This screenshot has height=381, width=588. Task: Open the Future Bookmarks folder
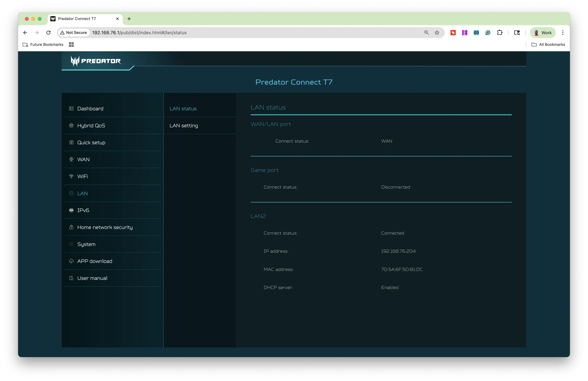click(x=43, y=45)
